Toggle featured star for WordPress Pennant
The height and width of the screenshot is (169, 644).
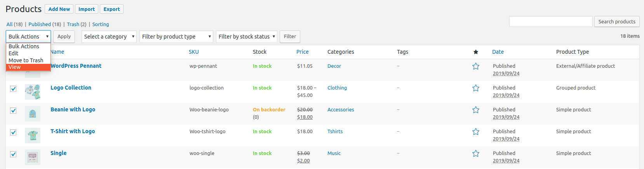coord(475,66)
